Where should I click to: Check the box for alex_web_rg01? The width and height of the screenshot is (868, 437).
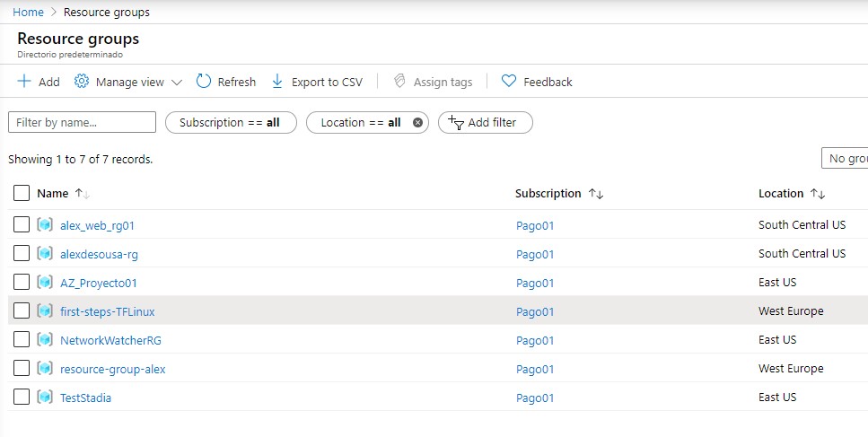[x=22, y=225]
